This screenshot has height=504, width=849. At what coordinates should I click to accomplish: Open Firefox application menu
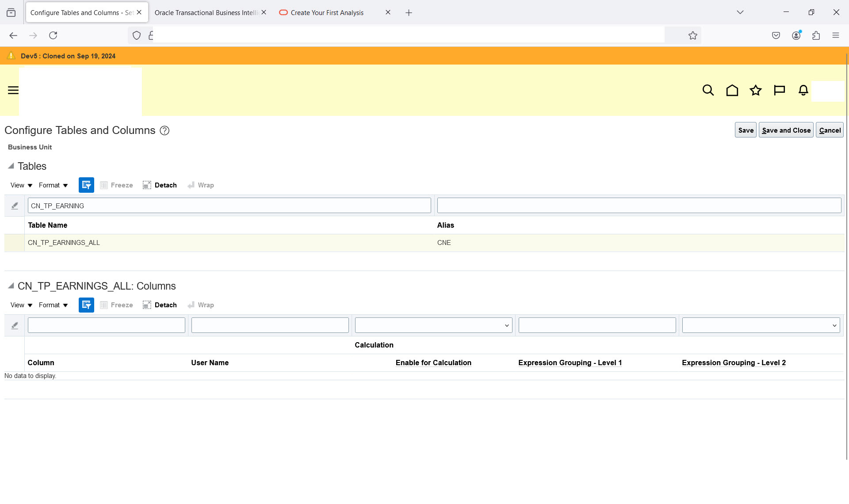point(835,35)
